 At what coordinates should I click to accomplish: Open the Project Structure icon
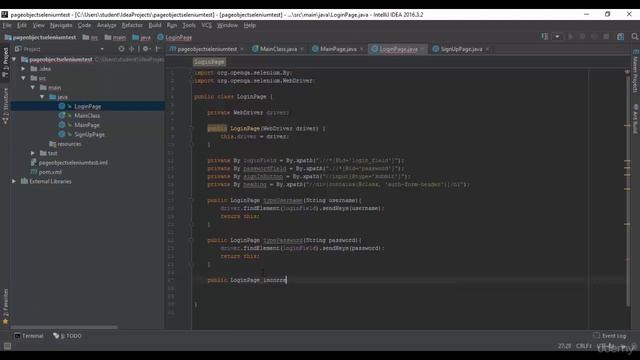[620, 37]
